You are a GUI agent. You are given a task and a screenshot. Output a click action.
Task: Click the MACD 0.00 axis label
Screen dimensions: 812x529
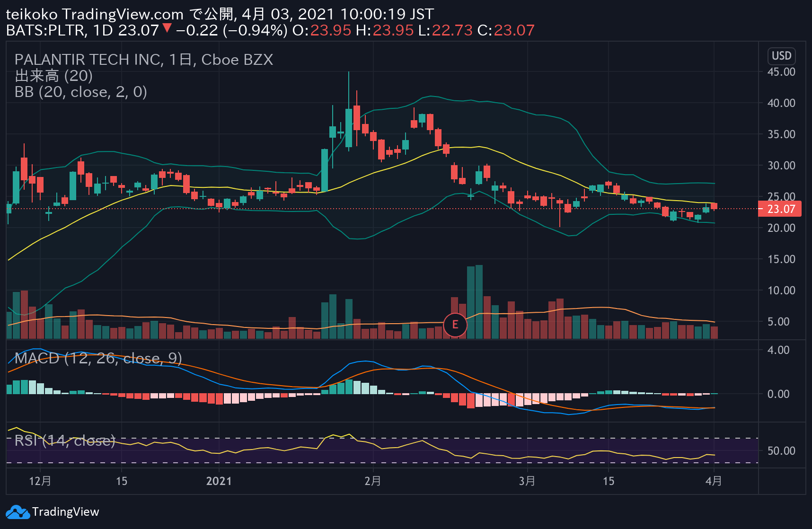pos(778,394)
